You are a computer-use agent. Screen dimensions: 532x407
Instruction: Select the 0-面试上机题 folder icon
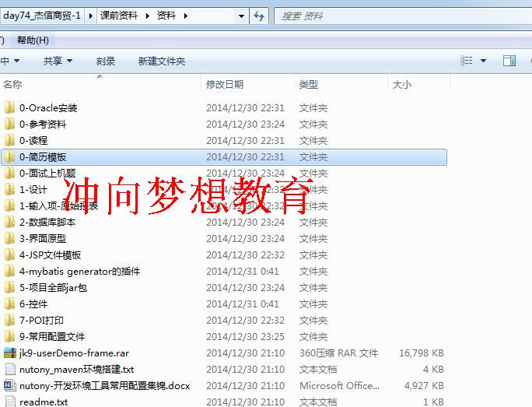click(x=10, y=173)
